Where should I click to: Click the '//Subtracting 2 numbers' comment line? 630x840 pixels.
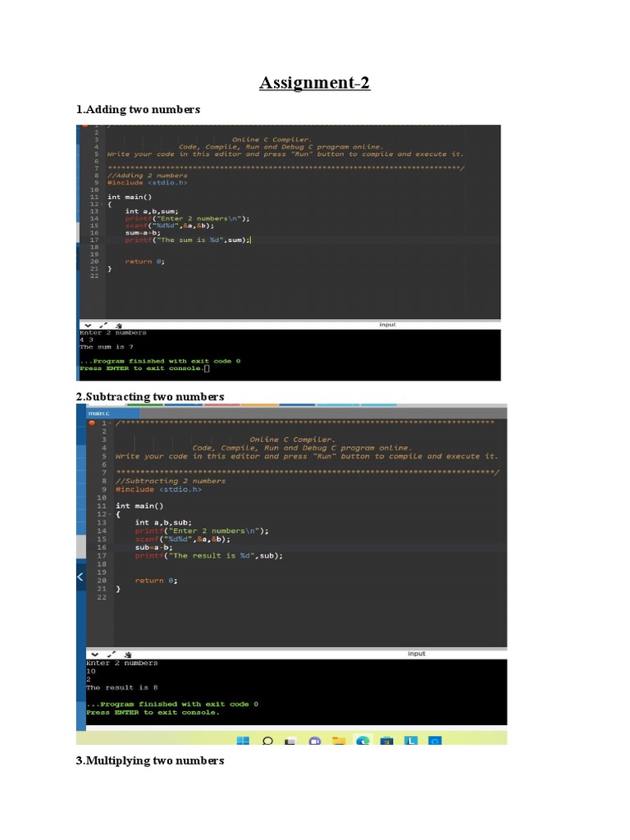(x=171, y=481)
